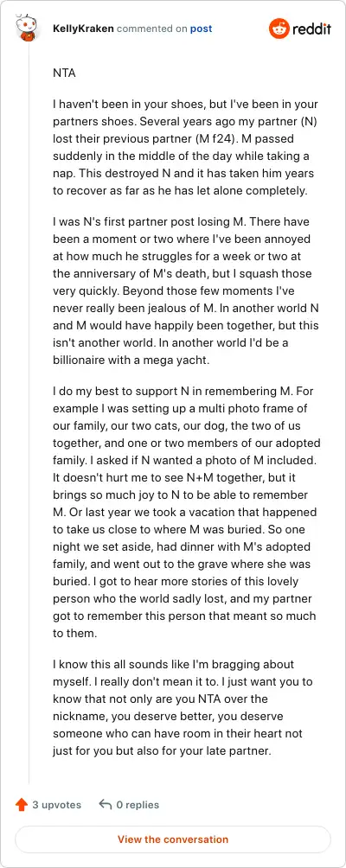Click the reply arrow icon

click(x=106, y=805)
